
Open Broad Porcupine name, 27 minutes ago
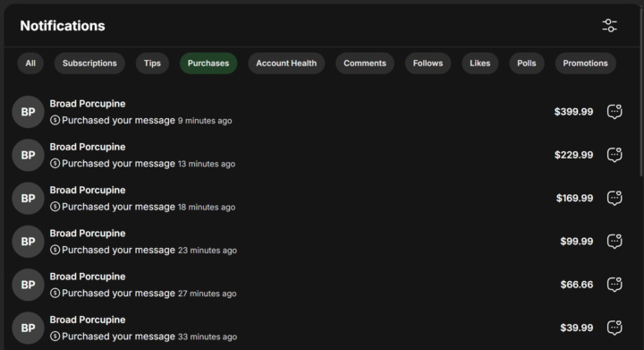88,277
